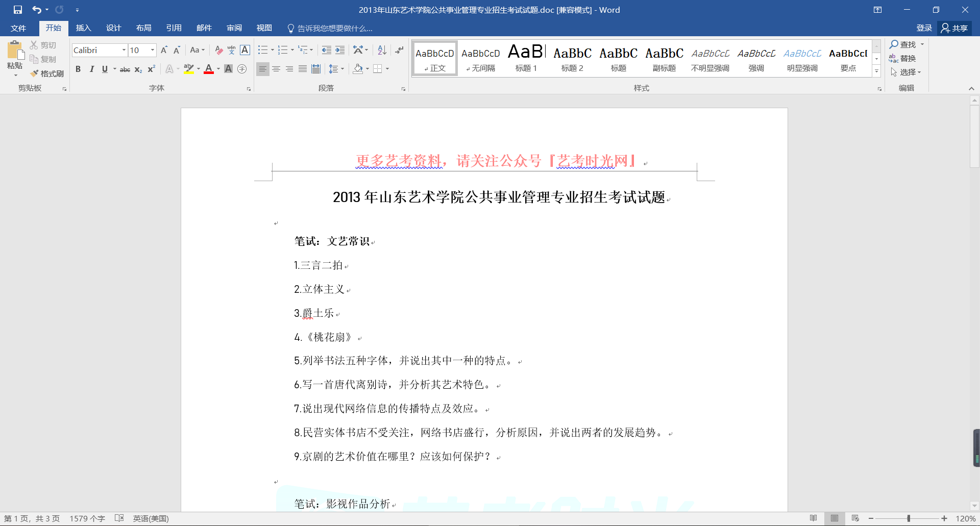The image size is (980, 526).
Task: Click the zoom slider handle
Action: point(909,518)
